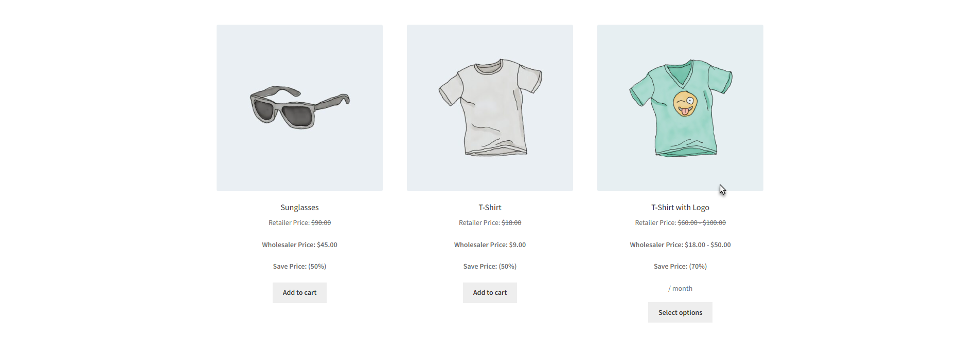Click the Save Price (70%) text

pos(680,267)
